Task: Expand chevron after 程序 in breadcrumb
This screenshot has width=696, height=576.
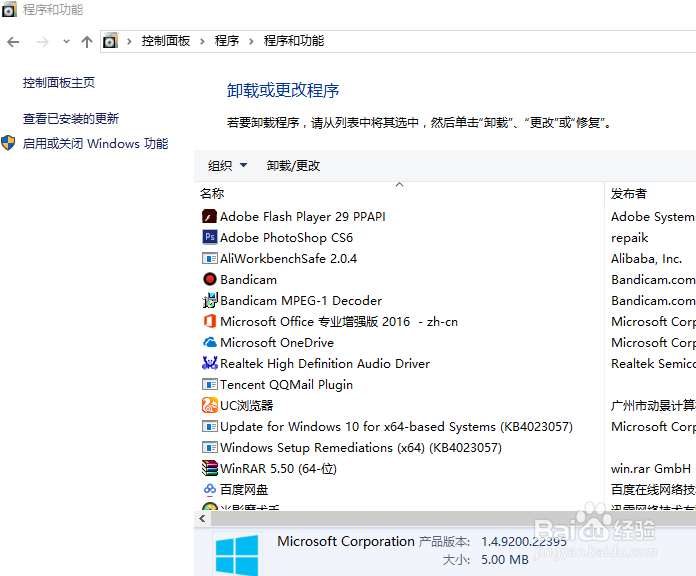Action: pyautogui.click(x=251, y=41)
